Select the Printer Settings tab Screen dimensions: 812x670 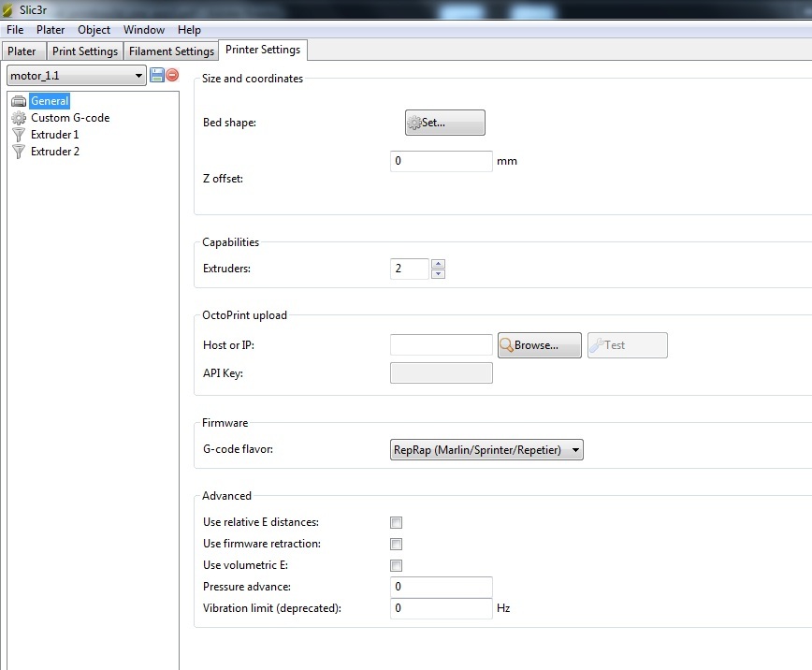pyautogui.click(x=263, y=50)
